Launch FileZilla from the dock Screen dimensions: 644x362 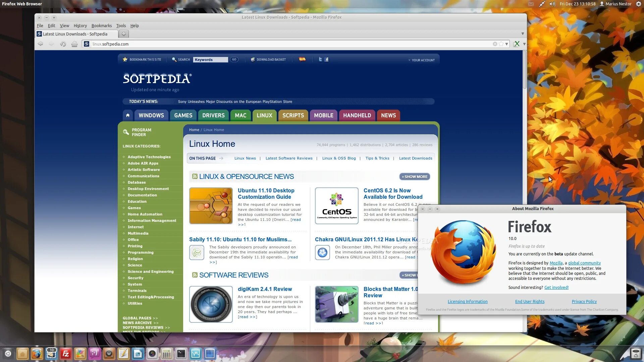pyautogui.click(x=66, y=354)
